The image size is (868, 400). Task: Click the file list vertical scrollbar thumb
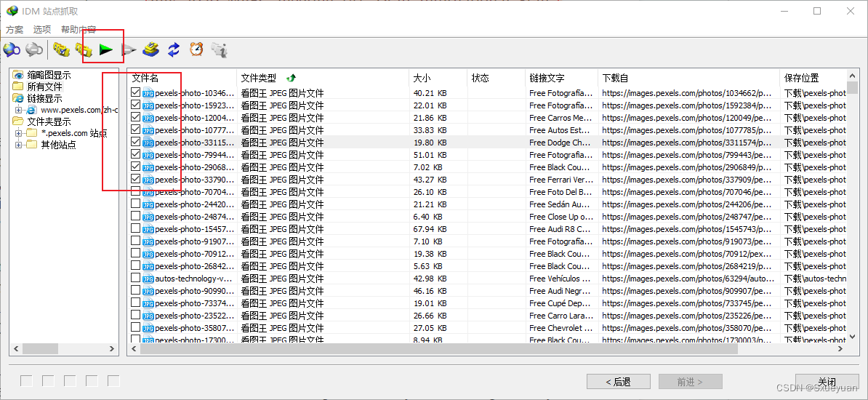pos(853,87)
